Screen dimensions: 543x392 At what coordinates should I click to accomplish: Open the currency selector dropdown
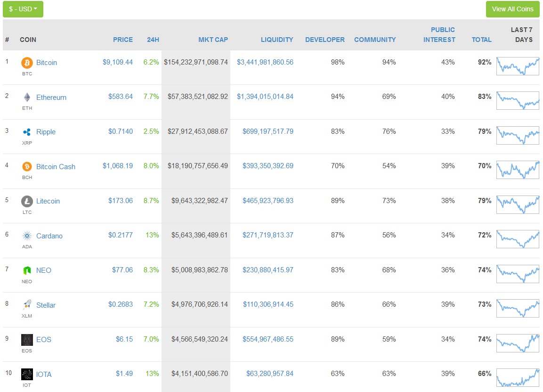click(23, 9)
